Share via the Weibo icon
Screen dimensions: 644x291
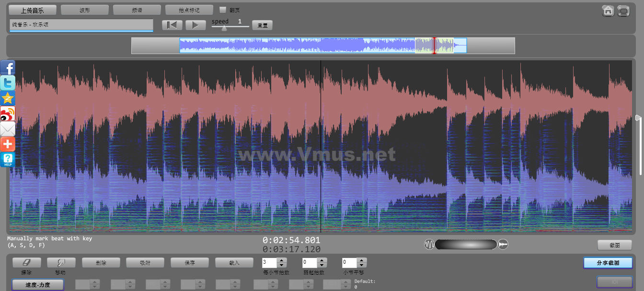point(8,113)
